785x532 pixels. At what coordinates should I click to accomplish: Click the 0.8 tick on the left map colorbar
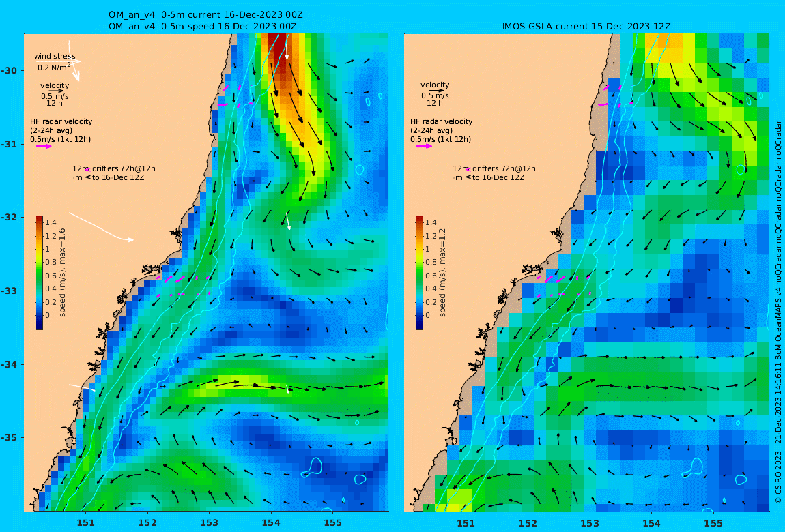51,262
